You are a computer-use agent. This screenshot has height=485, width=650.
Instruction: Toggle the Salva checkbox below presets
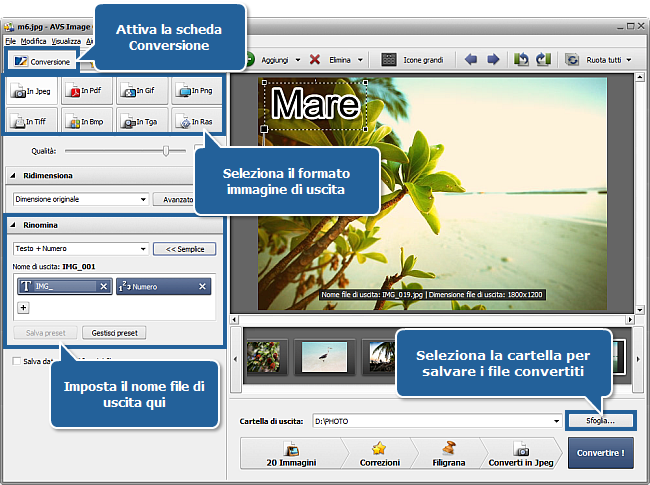pos(15,361)
